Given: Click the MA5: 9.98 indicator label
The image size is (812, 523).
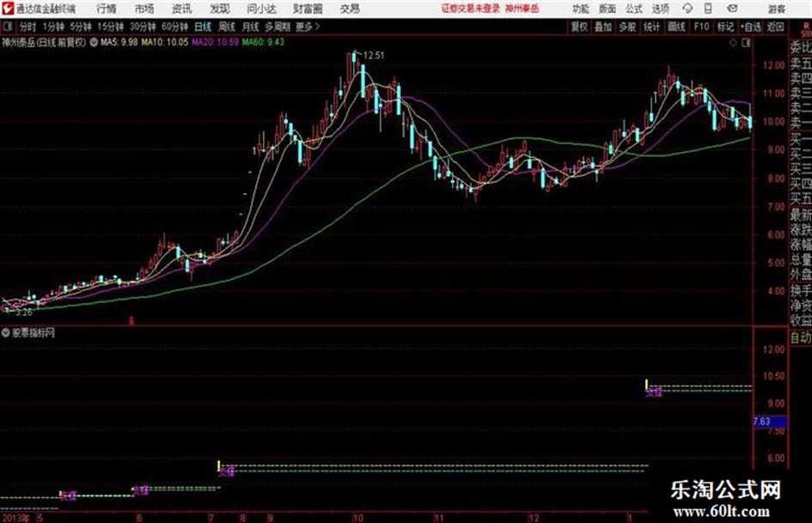Looking at the screenshot, I should [119, 42].
